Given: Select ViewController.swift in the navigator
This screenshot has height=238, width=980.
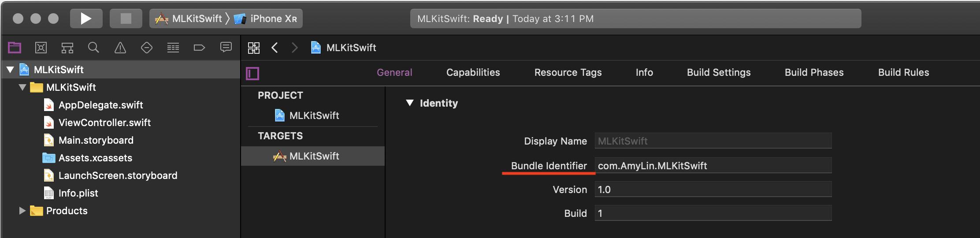Looking at the screenshot, I should (x=104, y=123).
